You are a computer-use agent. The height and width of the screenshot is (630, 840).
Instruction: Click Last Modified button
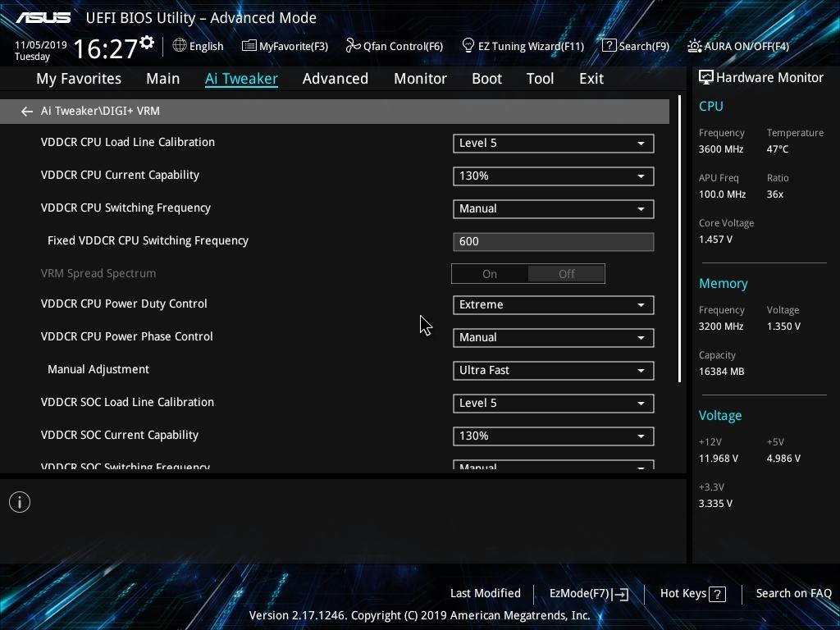486,593
